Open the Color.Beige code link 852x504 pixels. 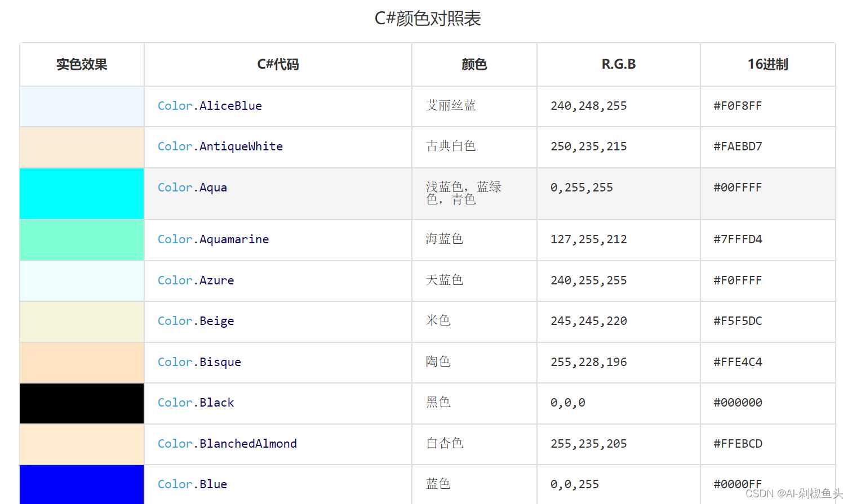tap(196, 321)
